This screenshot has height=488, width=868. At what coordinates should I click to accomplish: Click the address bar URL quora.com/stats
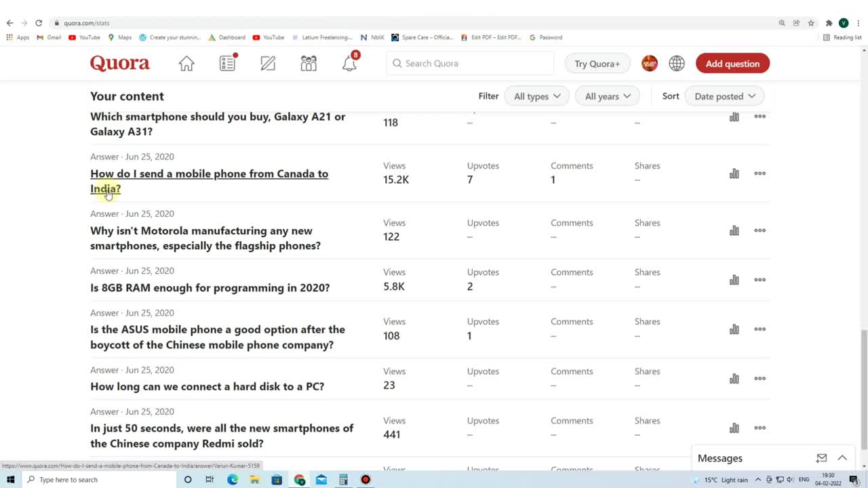coord(86,23)
